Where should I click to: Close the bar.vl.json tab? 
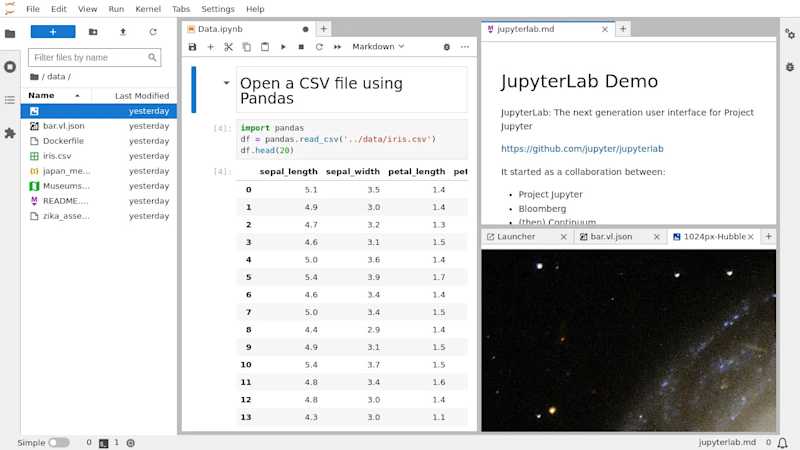657,237
